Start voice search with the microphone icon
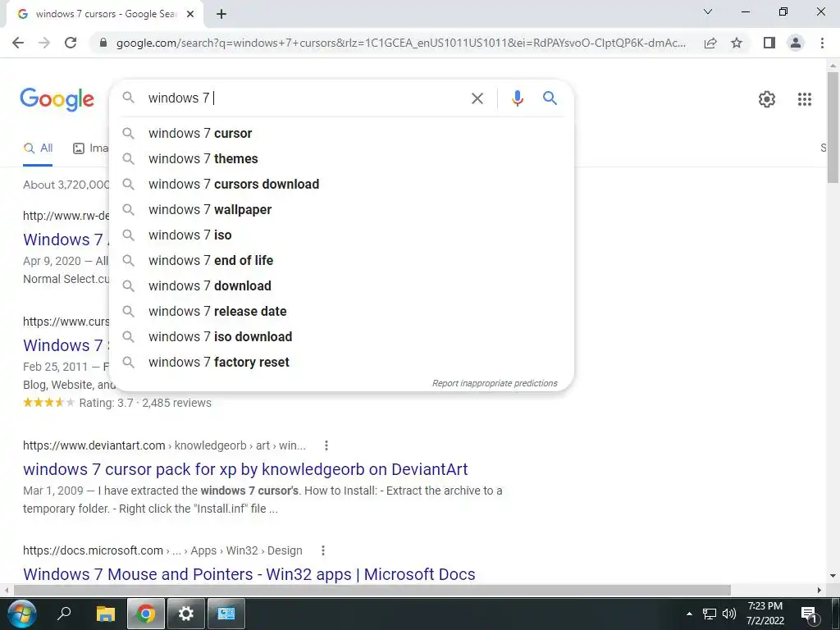Image resolution: width=840 pixels, height=630 pixels. click(x=517, y=98)
